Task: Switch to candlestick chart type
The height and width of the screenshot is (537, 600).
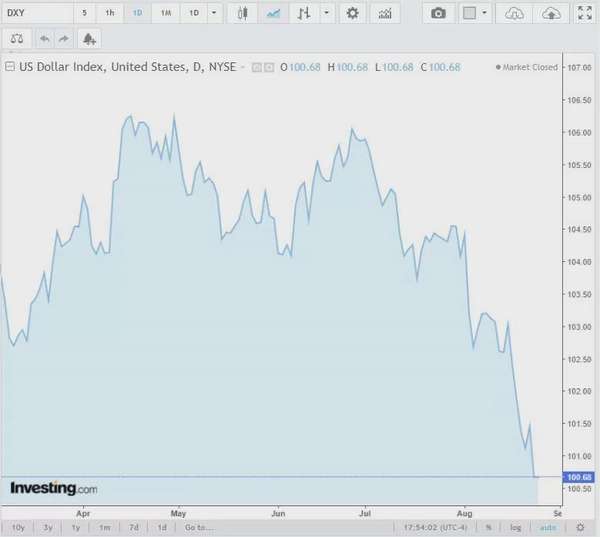Action: pos(242,13)
